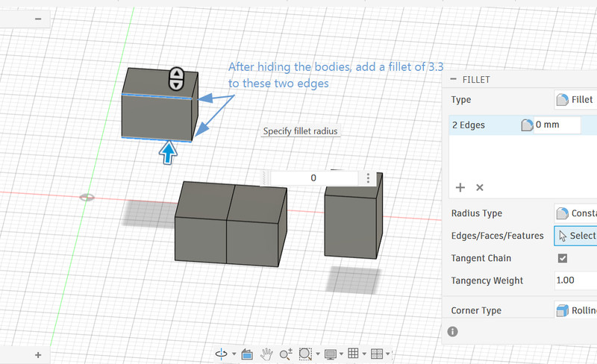The height and width of the screenshot is (364, 597).
Task: Click the Edges/Faces/Features Select button
Action: pos(575,236)
